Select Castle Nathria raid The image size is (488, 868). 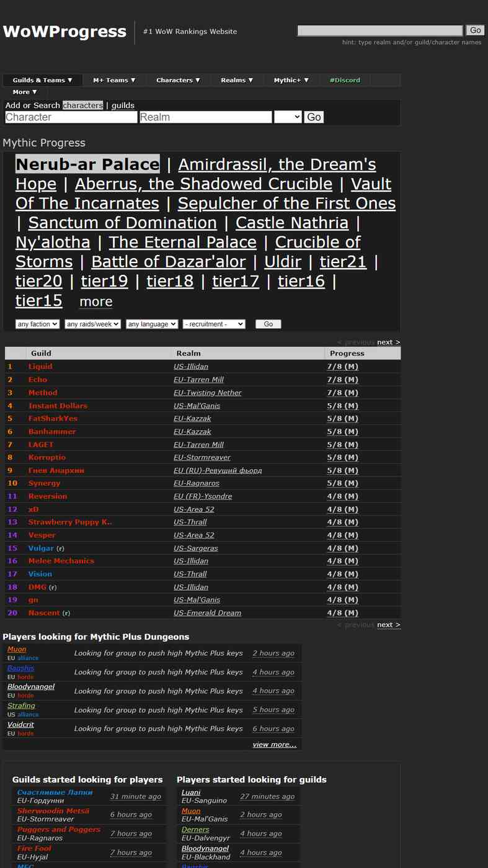292,223
